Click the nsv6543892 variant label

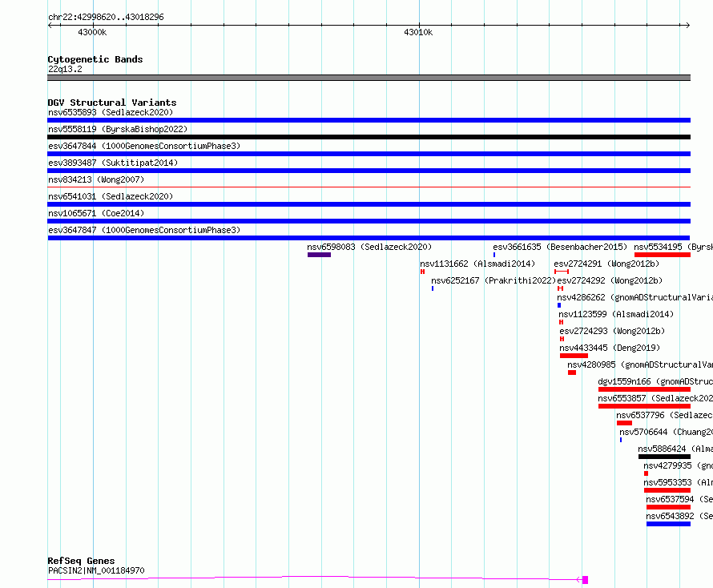point(679,516)
